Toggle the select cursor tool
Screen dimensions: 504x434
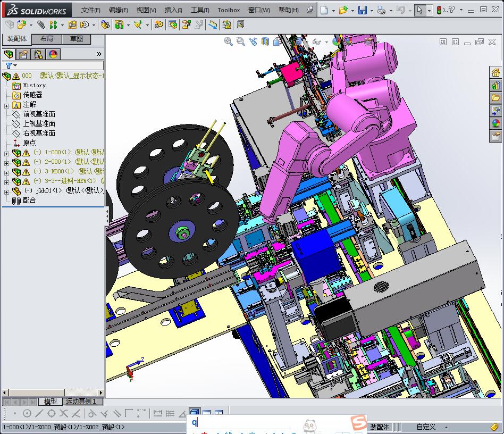[420, 10]
